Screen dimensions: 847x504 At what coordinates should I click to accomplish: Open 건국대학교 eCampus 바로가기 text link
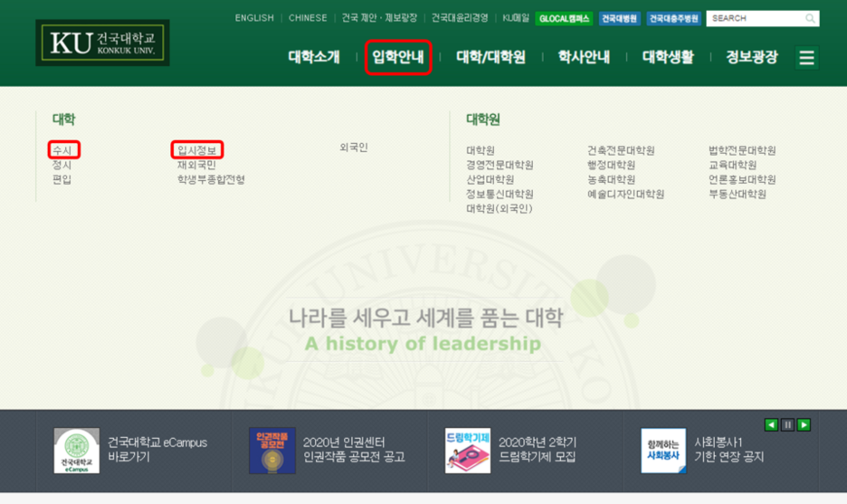(157, 450)
